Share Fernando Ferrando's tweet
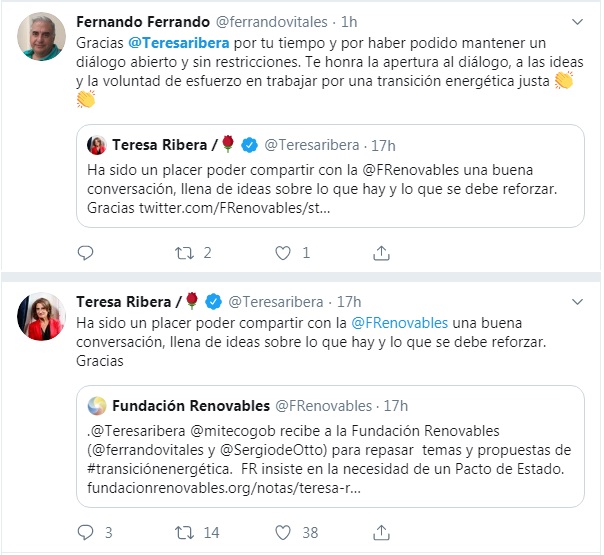 point(380,253)
